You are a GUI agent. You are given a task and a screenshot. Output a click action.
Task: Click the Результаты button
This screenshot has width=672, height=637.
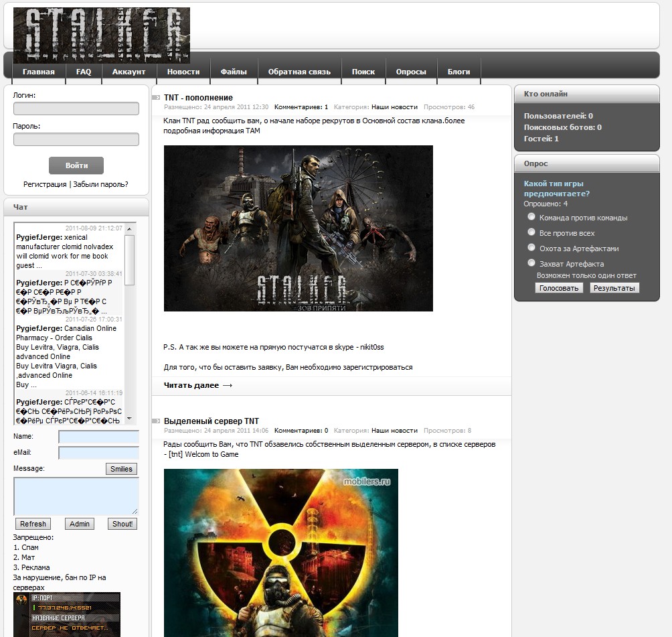614,288
